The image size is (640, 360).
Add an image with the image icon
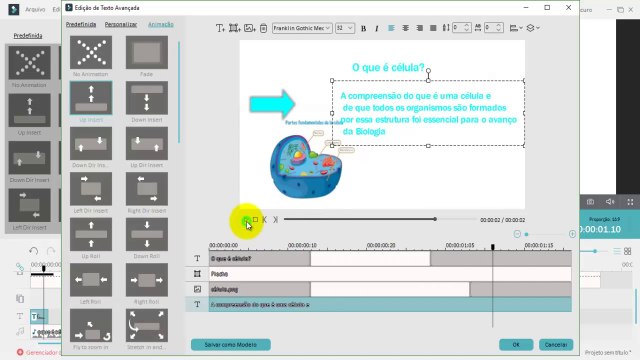(x=249, y=28)
